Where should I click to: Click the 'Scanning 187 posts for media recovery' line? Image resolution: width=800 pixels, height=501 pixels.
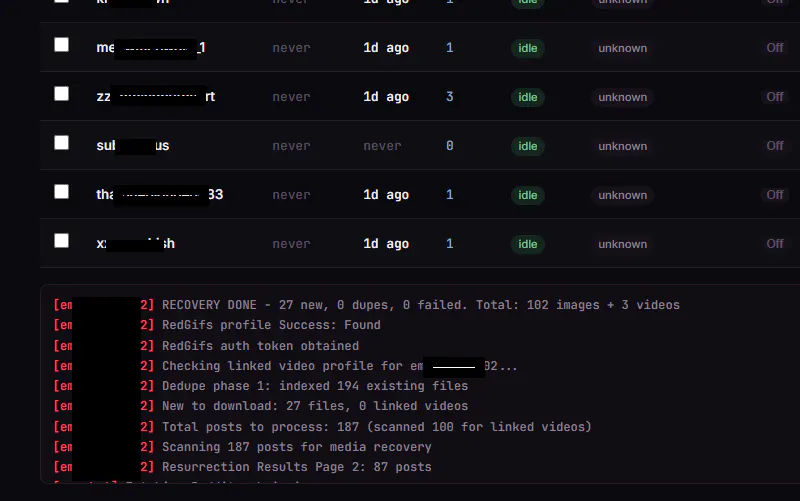242,447
